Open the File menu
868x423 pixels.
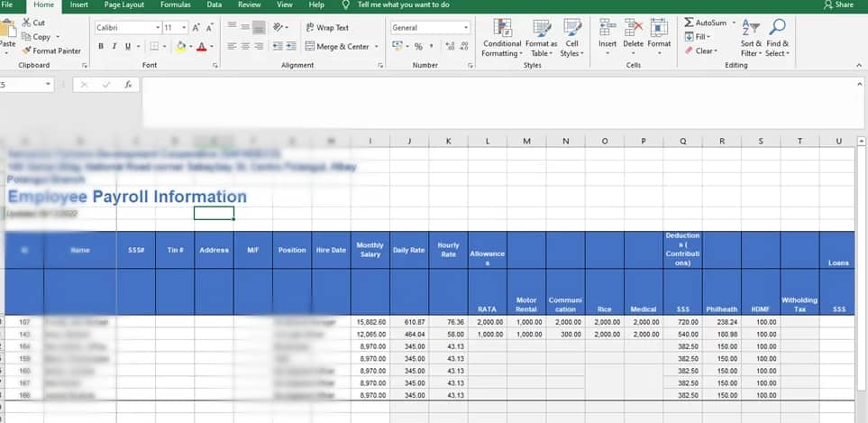[7, 5]
